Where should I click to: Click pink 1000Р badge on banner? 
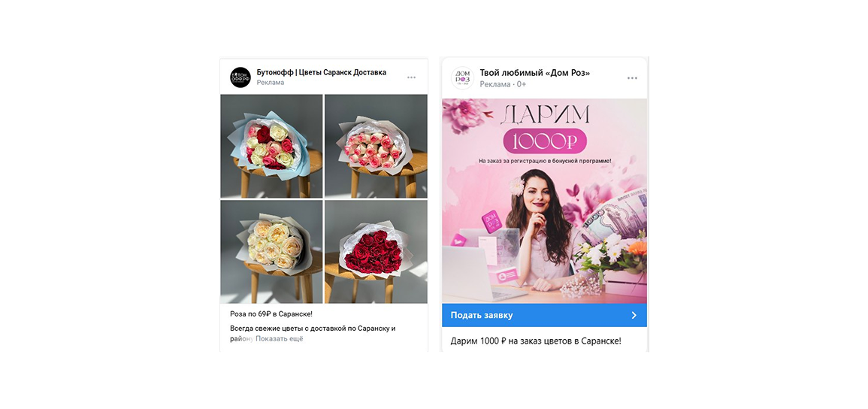click(x=544, y=141)
